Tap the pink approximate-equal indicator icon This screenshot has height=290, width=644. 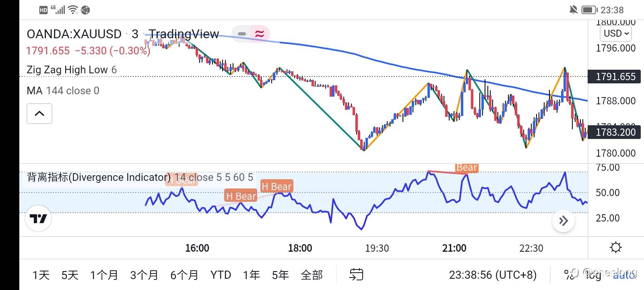260,34
